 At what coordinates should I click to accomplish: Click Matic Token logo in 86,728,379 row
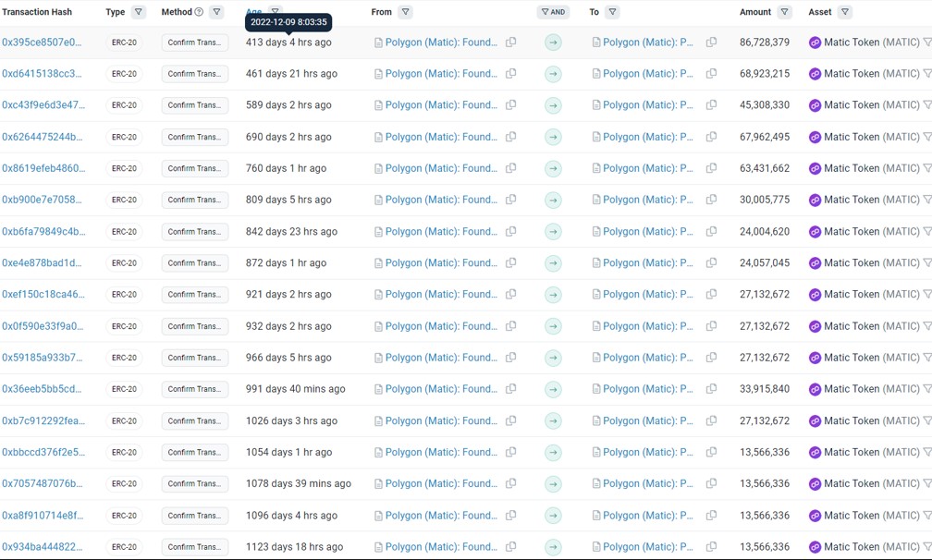coord(815,43)
